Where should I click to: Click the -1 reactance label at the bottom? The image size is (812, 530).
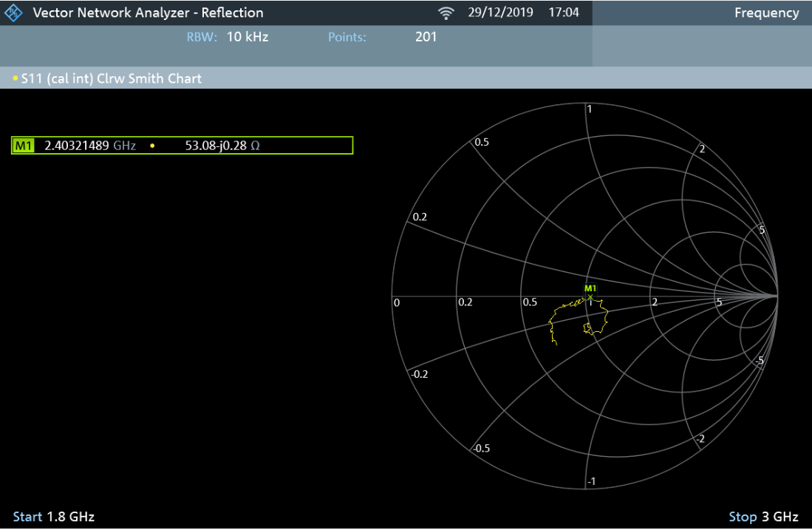591,481
